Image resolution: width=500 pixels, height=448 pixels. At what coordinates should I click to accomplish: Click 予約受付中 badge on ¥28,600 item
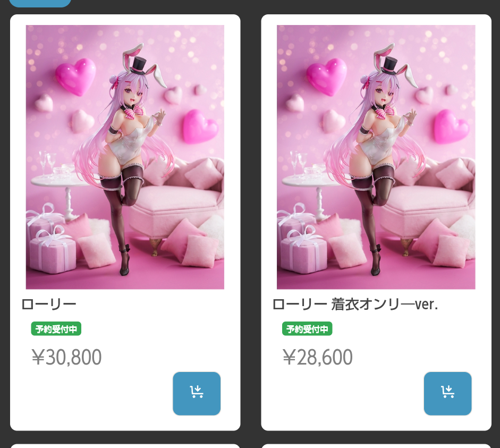(307, 329)
